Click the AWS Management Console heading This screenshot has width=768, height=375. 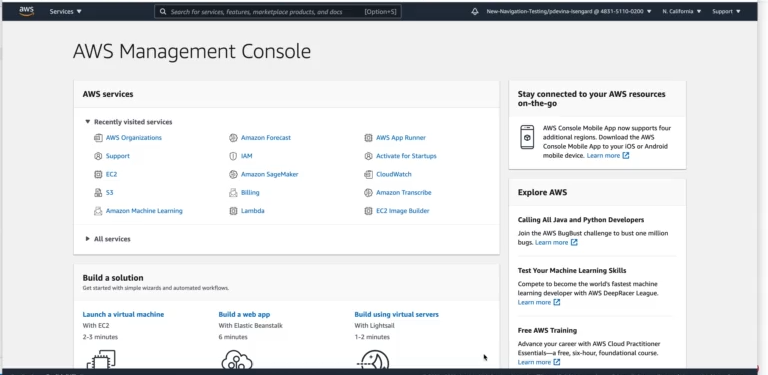click(x=192, y=51)
